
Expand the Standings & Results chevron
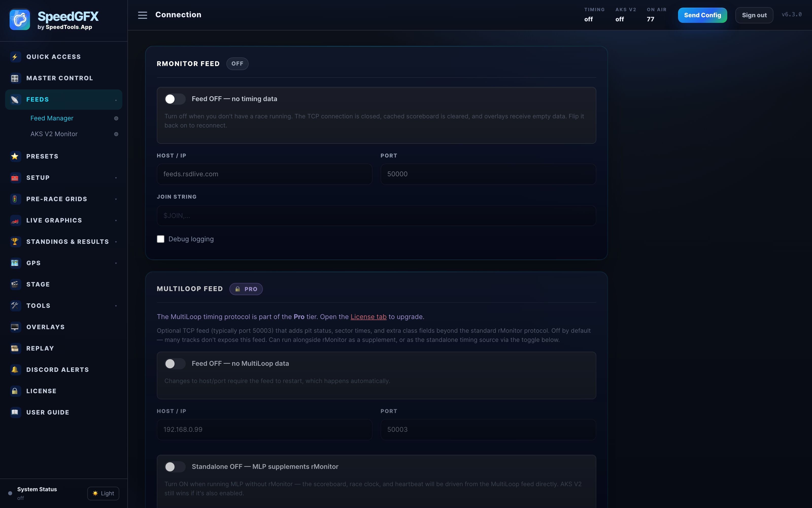pyautogui.click(x=116, y=242)
